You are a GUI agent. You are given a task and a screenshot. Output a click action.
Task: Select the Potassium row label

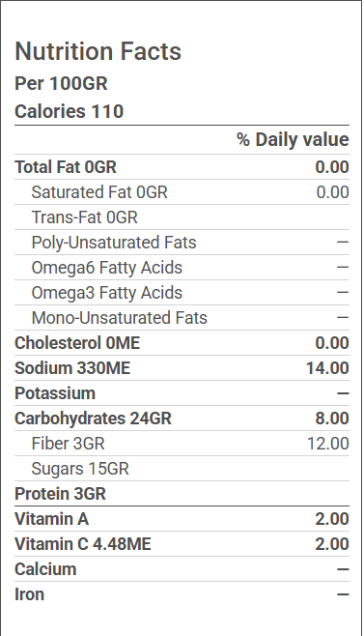(x=55, y=393)
